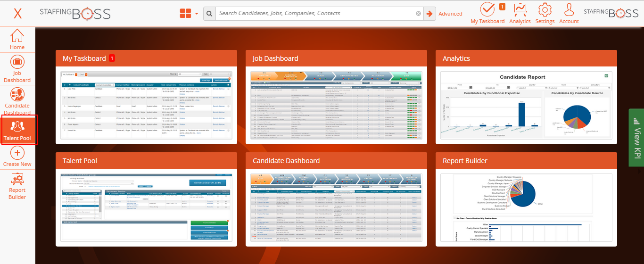The height and width of the screenshot is (264, 644).
Task: Open the Advanced search link
Action: point(450,14)
